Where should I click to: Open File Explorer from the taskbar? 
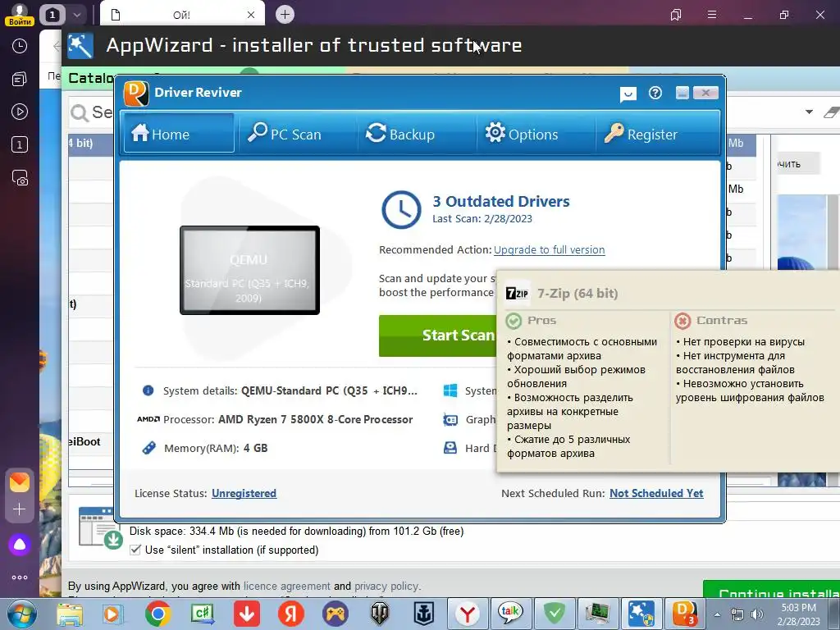[70, 614]
